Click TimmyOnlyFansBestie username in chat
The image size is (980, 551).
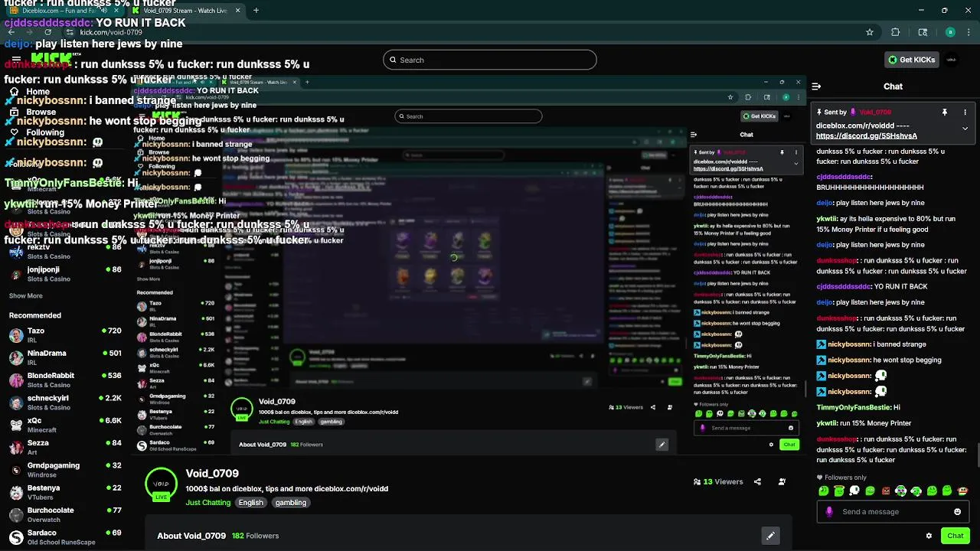[854, 408]
